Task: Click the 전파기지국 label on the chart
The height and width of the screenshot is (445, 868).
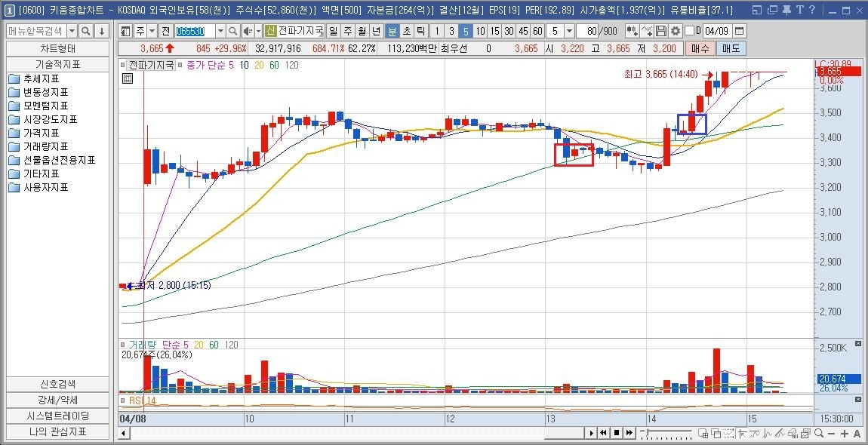Action: pyautogui.click(x=152, y=65)
